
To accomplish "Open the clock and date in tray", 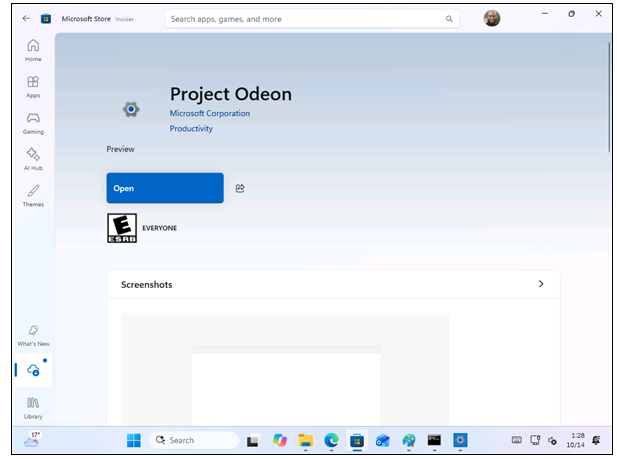I will coord(576,440).
